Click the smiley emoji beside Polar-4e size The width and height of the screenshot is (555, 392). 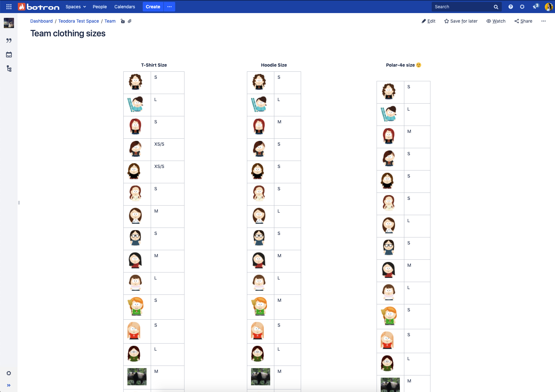point(419,65)
